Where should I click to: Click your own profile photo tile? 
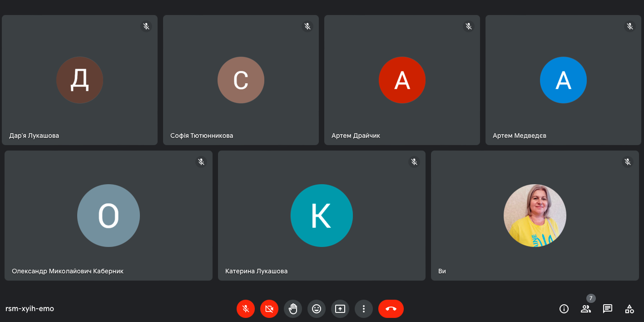click(x=535, y=216)
